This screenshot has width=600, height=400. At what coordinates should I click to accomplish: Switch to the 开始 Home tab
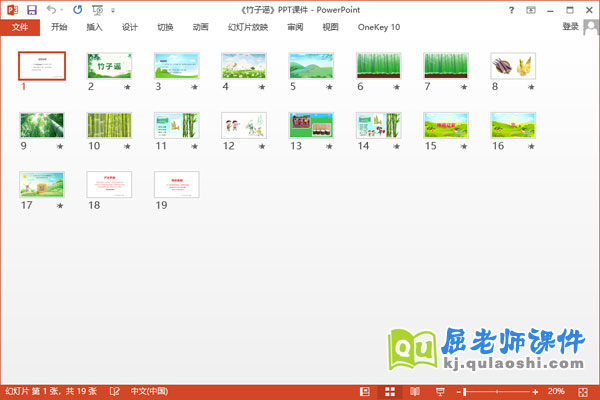click(x=59, y=27)
